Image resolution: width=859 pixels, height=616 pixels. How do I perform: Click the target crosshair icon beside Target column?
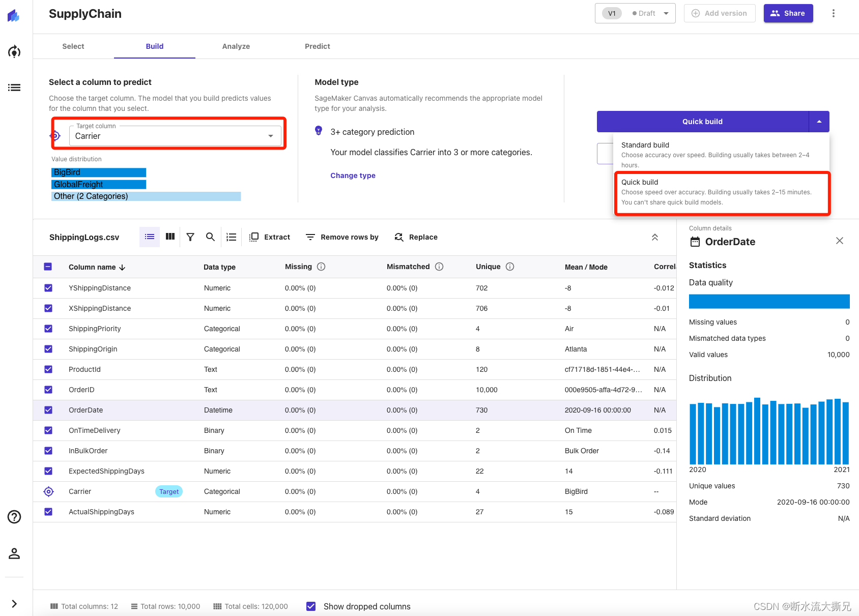pyautogui.click(x=55, y=136)
